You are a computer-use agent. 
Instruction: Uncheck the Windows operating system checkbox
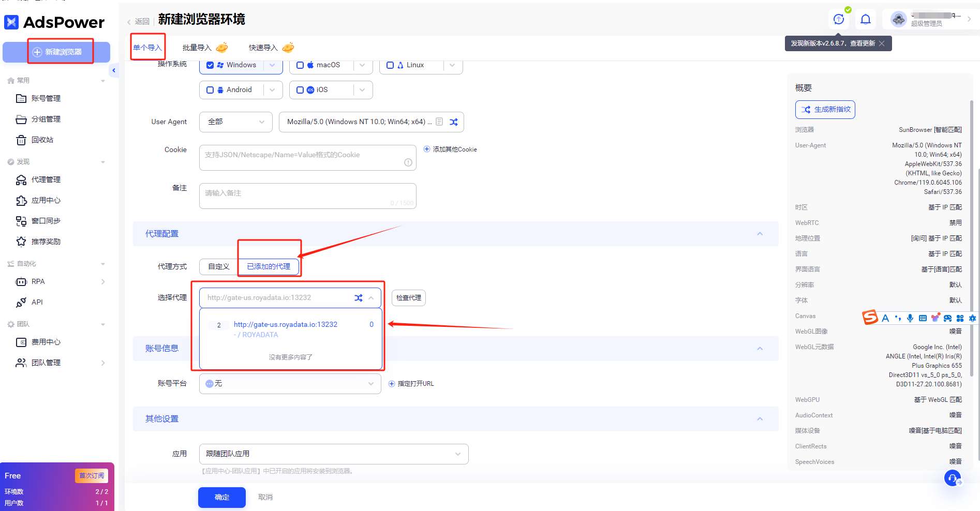pos(210,65)
